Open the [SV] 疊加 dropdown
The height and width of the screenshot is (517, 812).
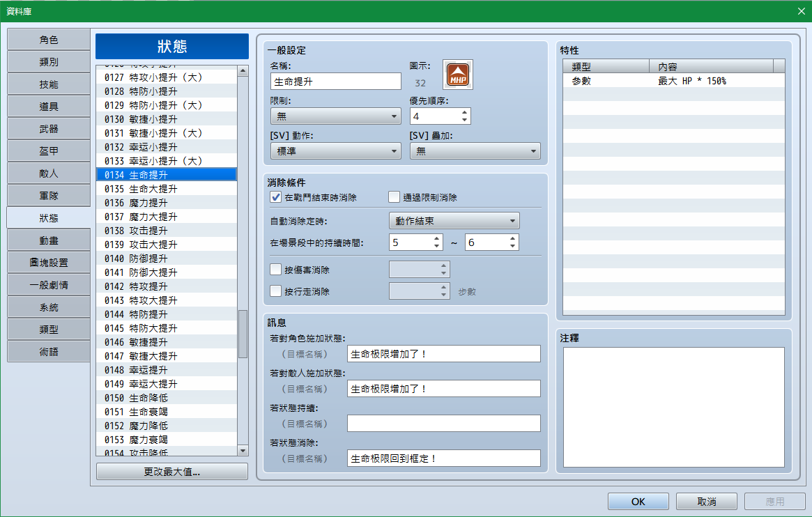coord(475,151)
